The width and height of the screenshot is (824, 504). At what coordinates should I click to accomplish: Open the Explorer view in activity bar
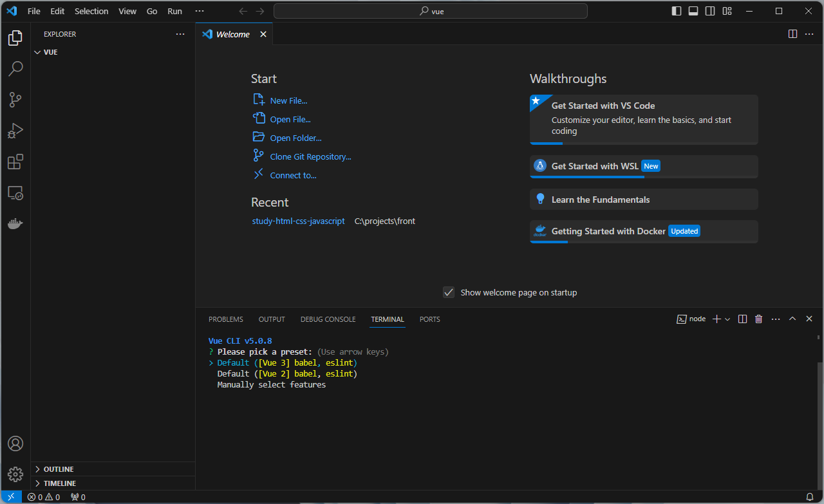click(15, 38)
